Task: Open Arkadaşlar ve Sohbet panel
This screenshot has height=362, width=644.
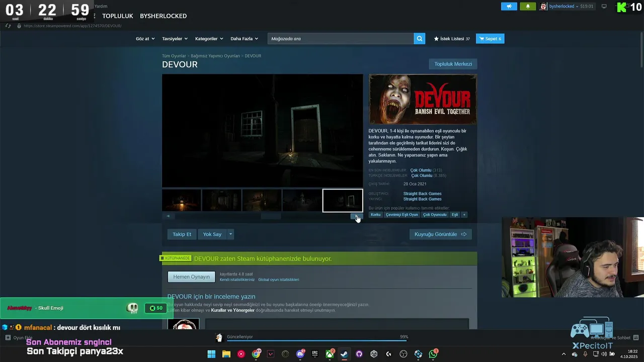Action: coord(613,338)
